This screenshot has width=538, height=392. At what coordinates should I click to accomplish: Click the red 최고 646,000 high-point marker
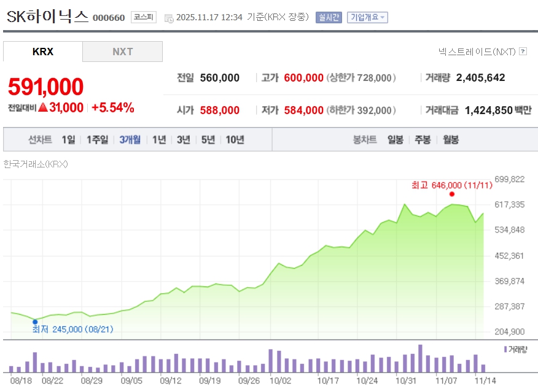click(452, 194)
